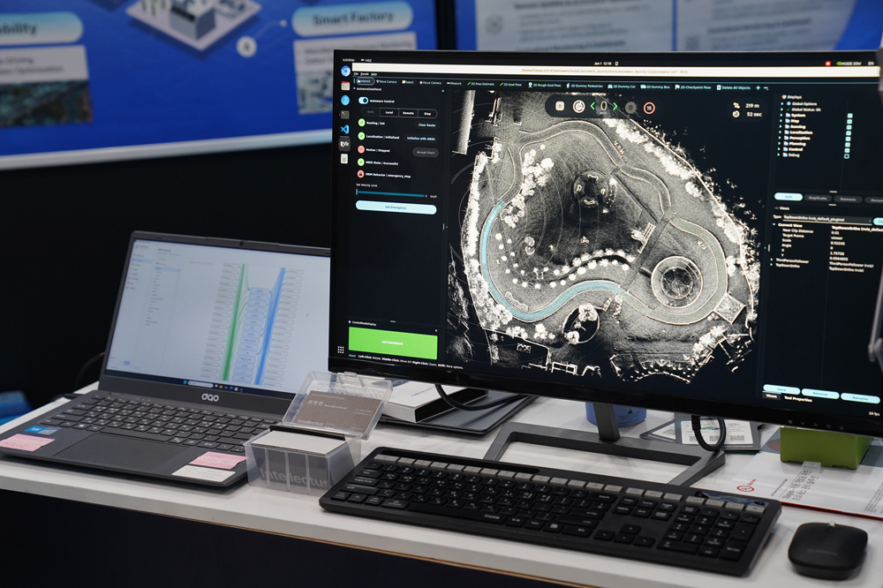This screenshot has width=883, height=588.
Task: Open the File menu
Action: click(x=356, y=73)
